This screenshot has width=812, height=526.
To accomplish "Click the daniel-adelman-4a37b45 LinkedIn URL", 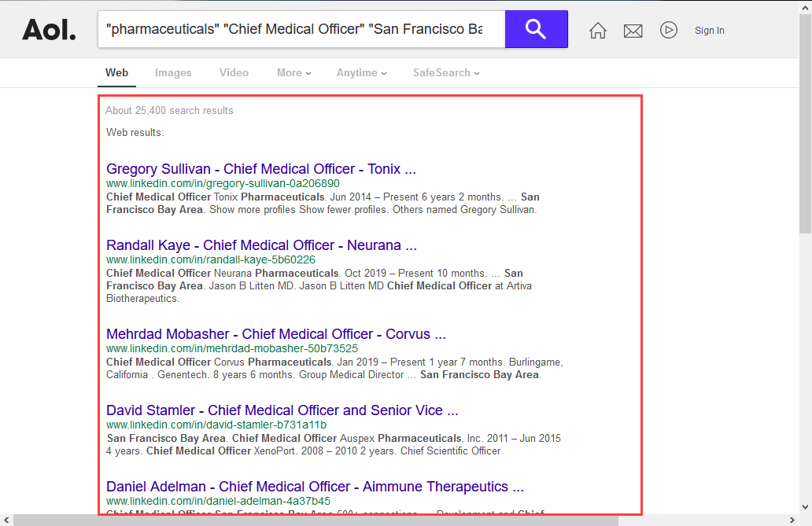I will [218, 501].
